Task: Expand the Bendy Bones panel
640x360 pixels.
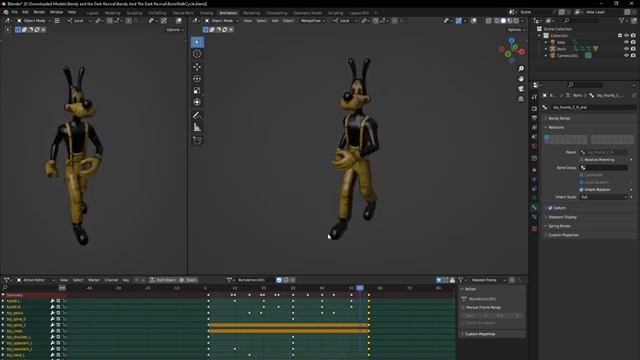Action: (x=559, y=118)
